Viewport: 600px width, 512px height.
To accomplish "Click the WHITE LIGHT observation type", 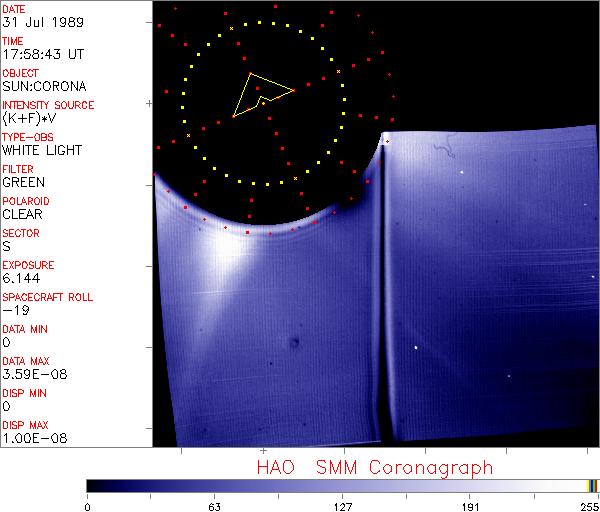I will click(41, 151).
